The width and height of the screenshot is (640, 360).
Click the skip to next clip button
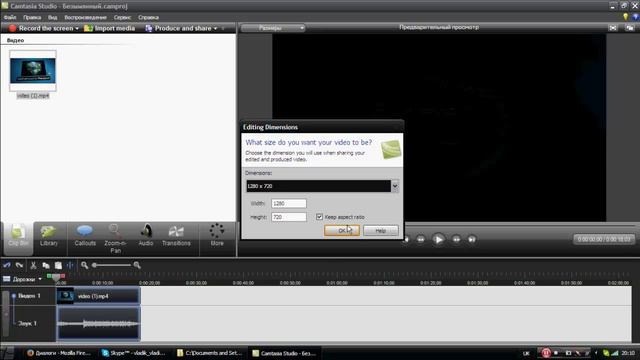471,240
